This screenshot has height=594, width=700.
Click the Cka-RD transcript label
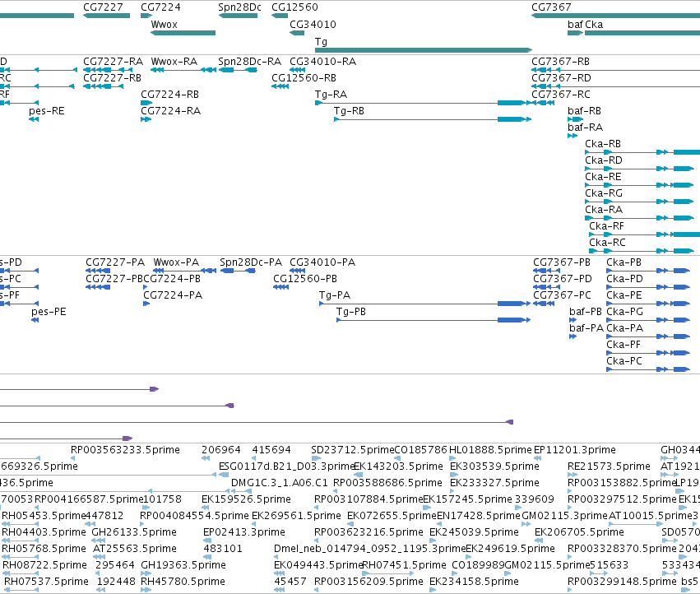(x=604, y=160)
